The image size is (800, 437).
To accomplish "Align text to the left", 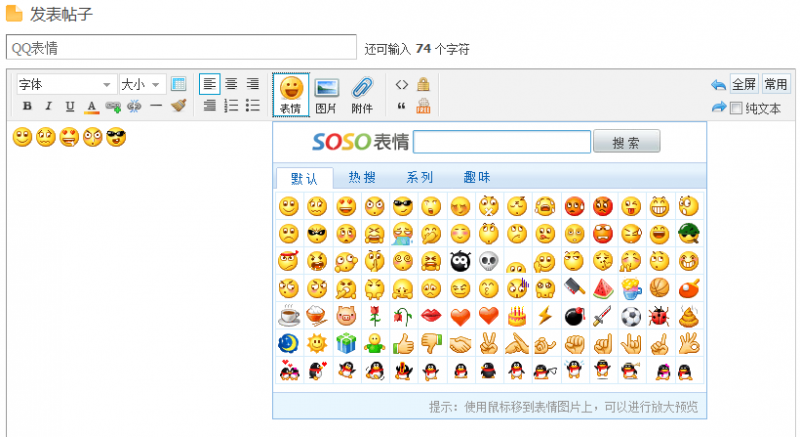I will coord(210,84).
